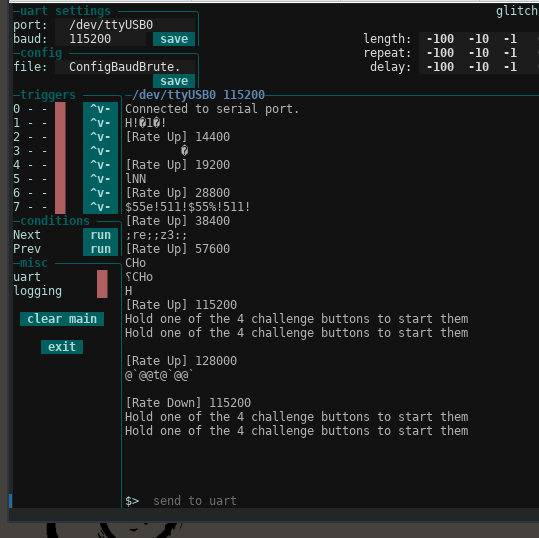Image resolution: width=539 pixels, height=538 pixels.
Task: Click the '[Rate Up] 38400' log line
Action: click(177, 221)
